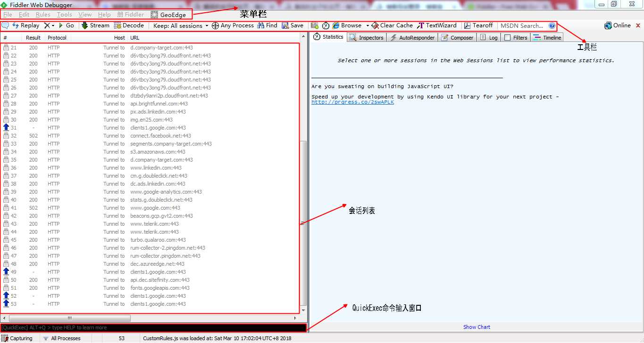Click the Fiddler menu bar item
The height and width of the screenshot is (343, 644).
tap(131, 15)
